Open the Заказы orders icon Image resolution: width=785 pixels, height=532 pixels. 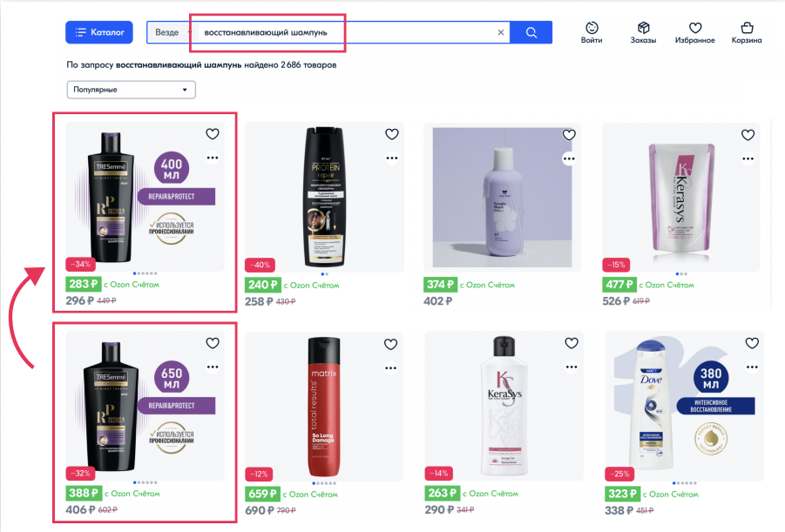(643, 32)
